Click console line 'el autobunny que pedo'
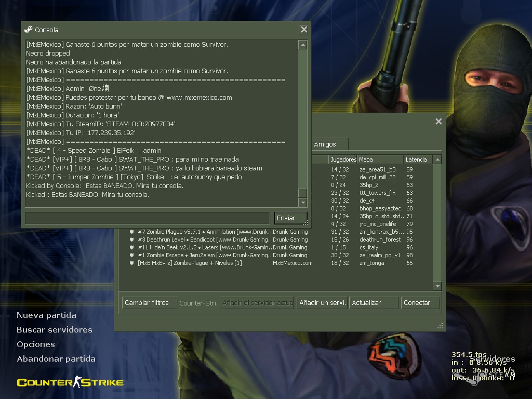The width and height of the screenshot is (532, 399). pyautogui.click(x=134, y=177)
